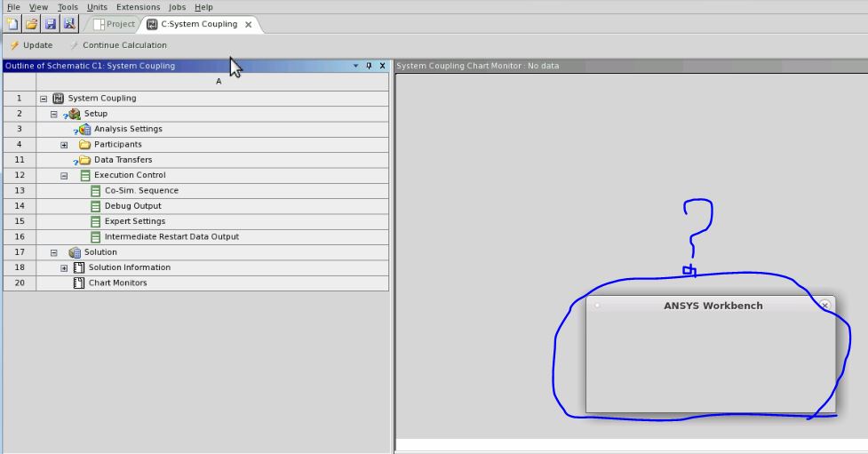Image resolution: width=868 pixels, height=454 pixels.
Task: Select the Data Transfers row text
Action: pos(123,160)
